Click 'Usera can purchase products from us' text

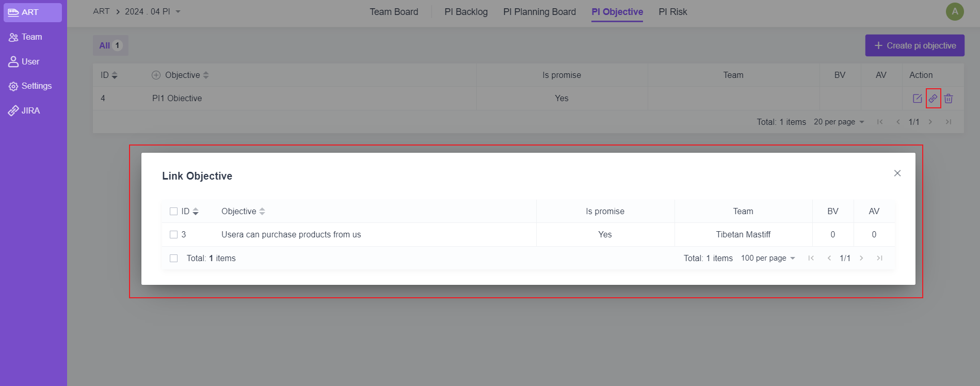[x=291, y=234]
